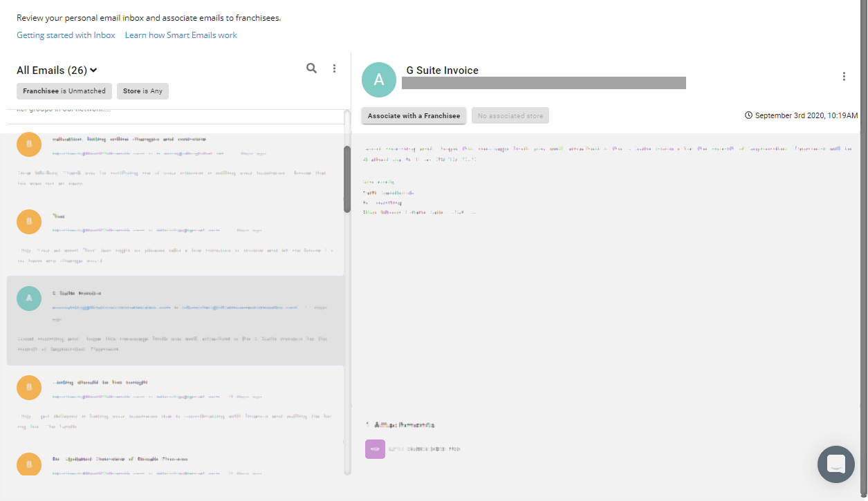The height and width of the screenshot is (501, 868).
Task: Select the highlighted email row with teal A avatar
Action: [176, 321]
